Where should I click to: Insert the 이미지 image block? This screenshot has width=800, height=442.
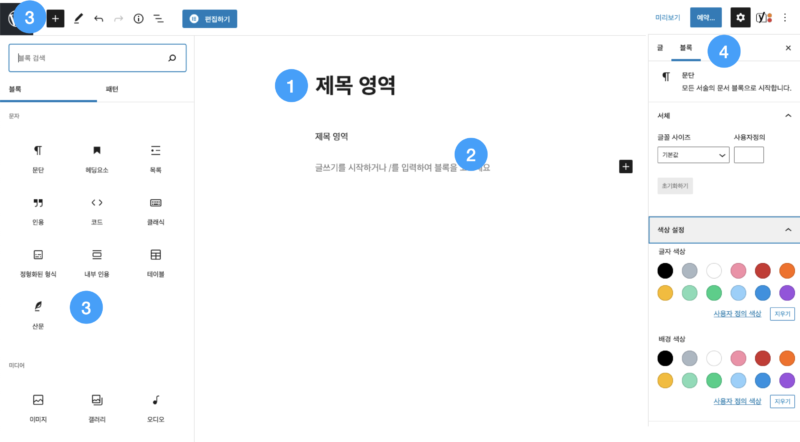tap(38, 408)
